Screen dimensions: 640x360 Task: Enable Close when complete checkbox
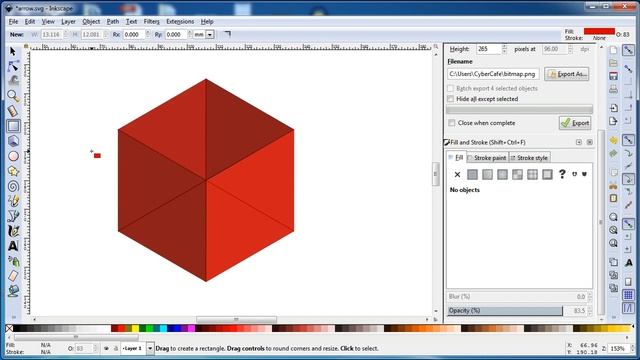coord(451,123)
